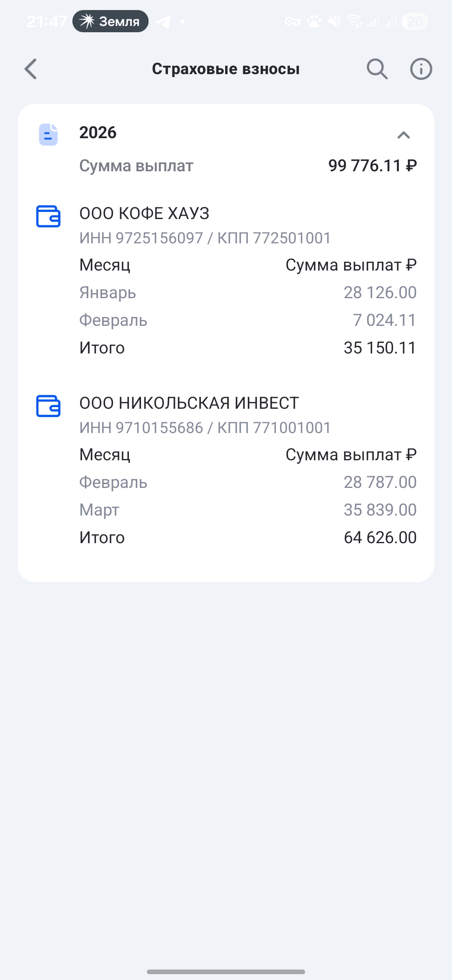Select the Февраль 7 024.11 row
The height and width of the screenshot is (980, 452).
pos(248,320)
